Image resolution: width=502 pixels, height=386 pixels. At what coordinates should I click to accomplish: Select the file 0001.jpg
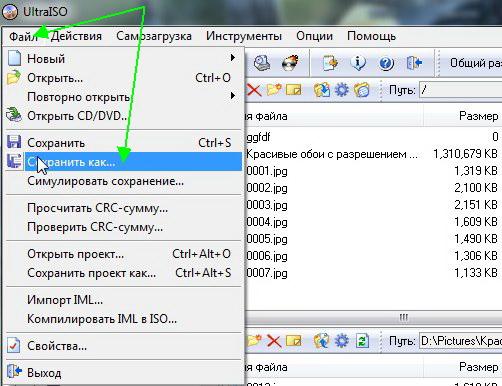tap(267, 171)
